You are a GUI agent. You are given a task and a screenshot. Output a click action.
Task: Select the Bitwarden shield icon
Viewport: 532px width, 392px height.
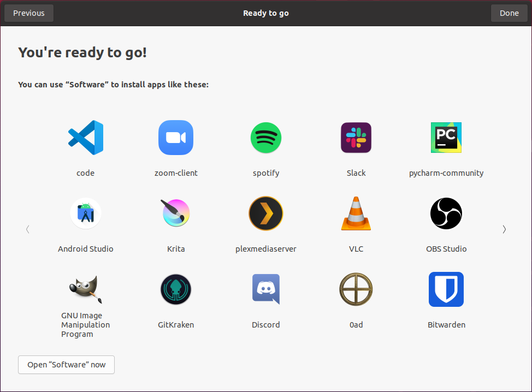(446, 289)
